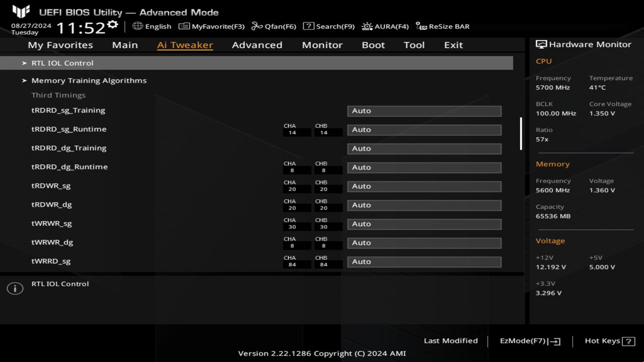Switch to My Favorites tab
Screen dimensions: 644x362
(60, 45)
